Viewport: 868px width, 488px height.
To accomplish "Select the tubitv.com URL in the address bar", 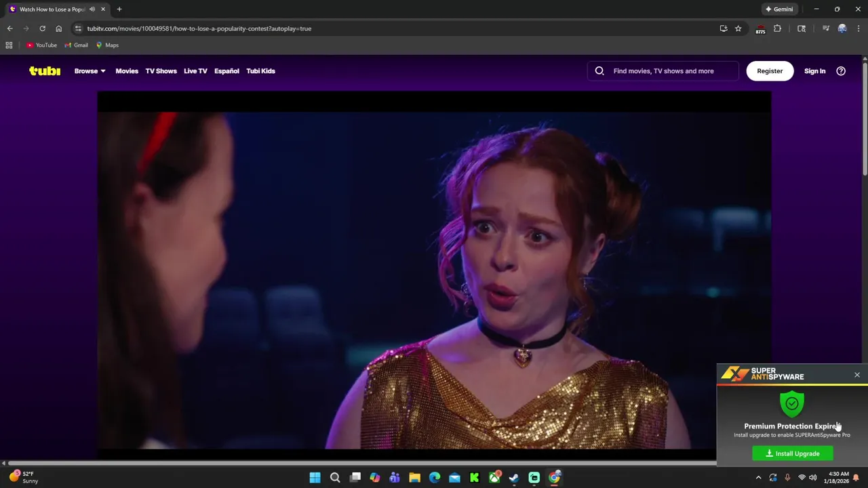I will click(199, 28).
